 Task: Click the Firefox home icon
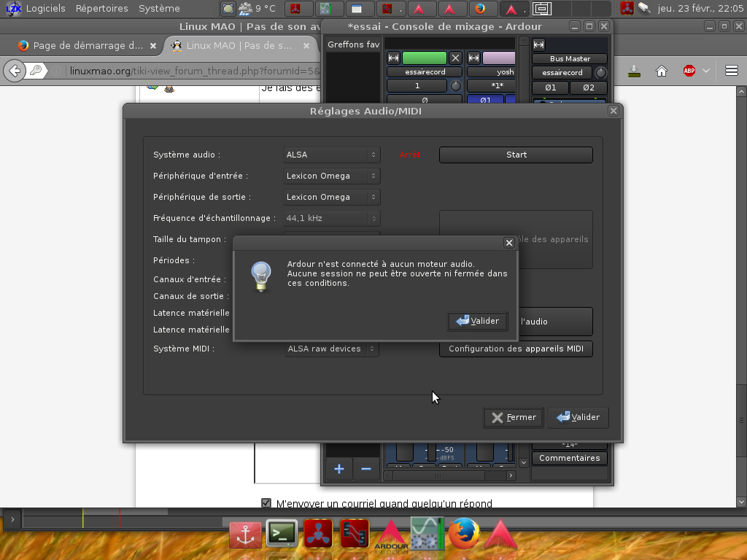click(661, 71)
